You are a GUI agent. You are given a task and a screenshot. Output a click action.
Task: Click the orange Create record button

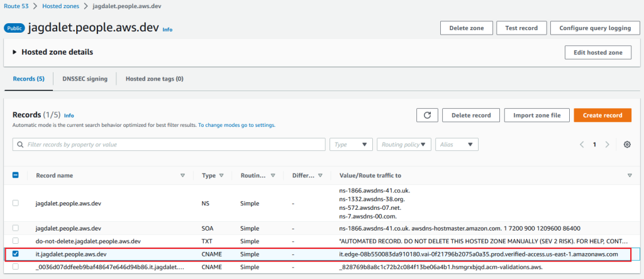[602, 115]
